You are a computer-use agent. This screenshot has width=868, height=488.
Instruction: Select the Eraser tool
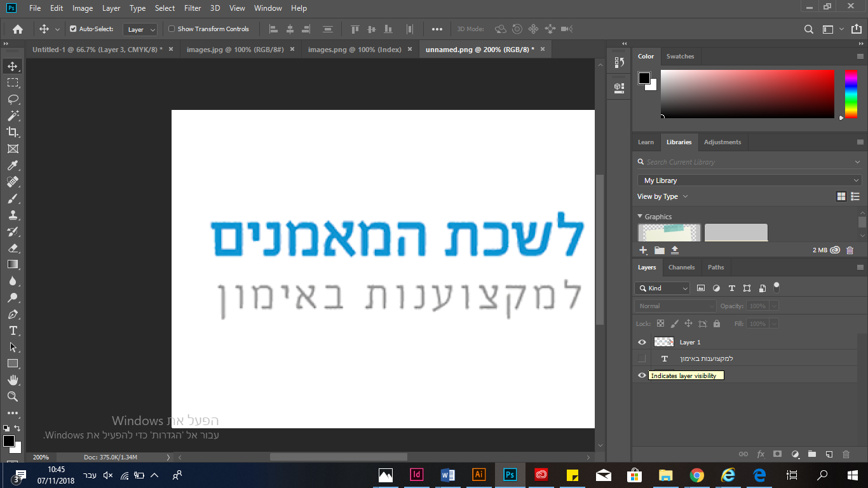coord(13,248)
